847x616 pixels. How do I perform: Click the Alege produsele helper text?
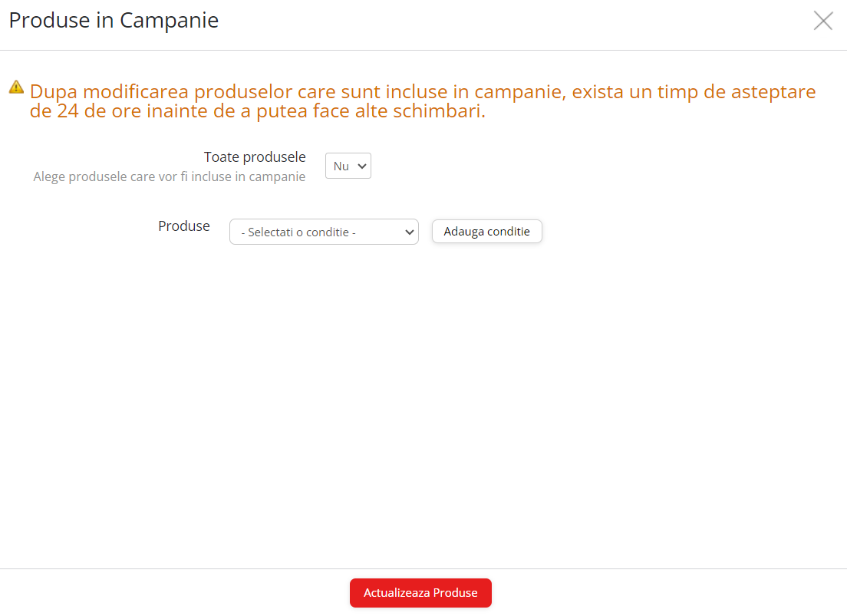pos(169,176)
